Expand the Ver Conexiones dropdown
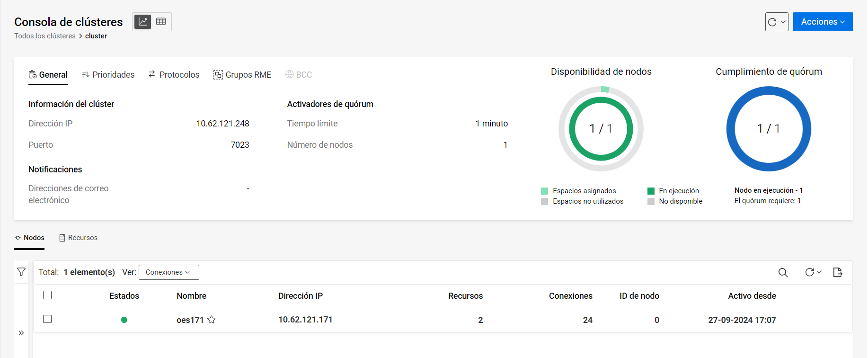The image size is (868, 358). (168, 272)
